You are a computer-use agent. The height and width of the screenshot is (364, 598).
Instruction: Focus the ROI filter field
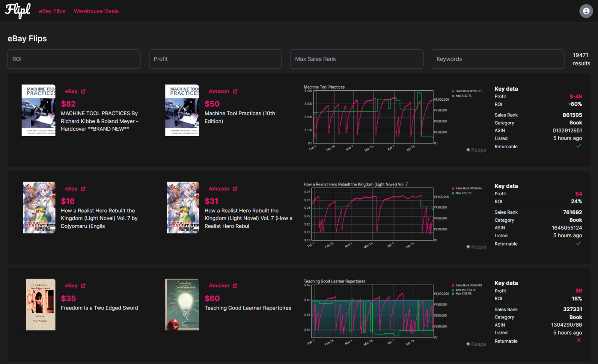click(74, 59)
